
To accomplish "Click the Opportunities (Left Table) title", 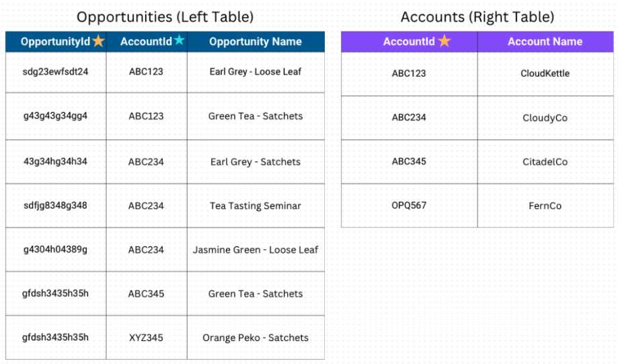I will (165, 17).
